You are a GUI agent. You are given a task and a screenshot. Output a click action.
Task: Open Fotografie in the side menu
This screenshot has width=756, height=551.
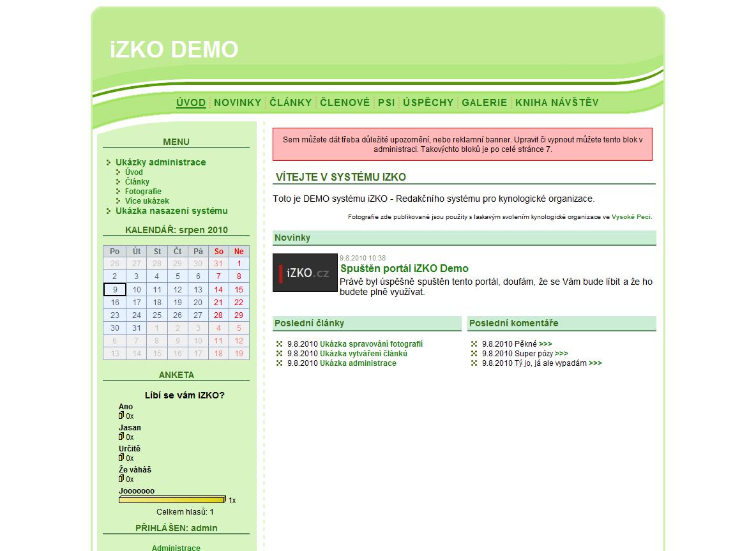click(x=143, y=192)
